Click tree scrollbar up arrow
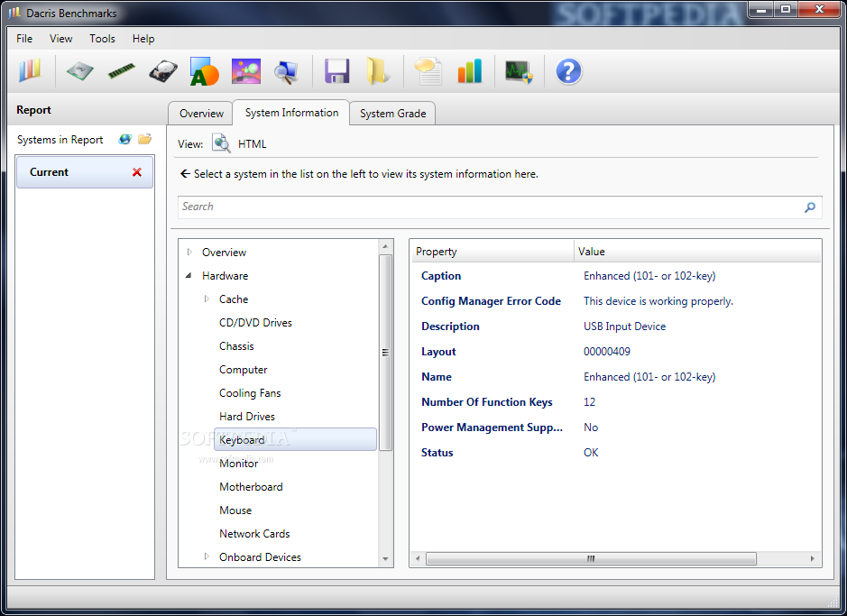 [385, 247]
